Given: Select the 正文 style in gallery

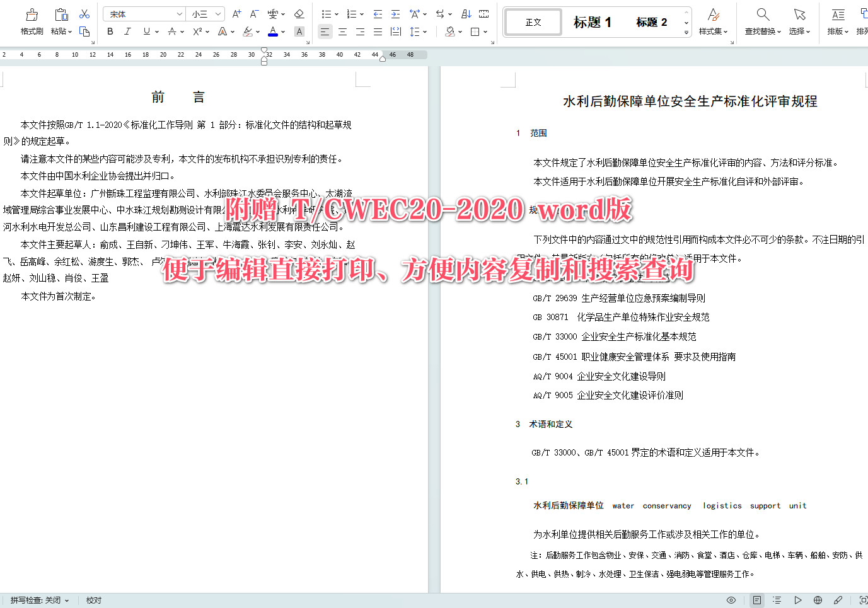Looking at the screenshot, I should pos(533,21).
